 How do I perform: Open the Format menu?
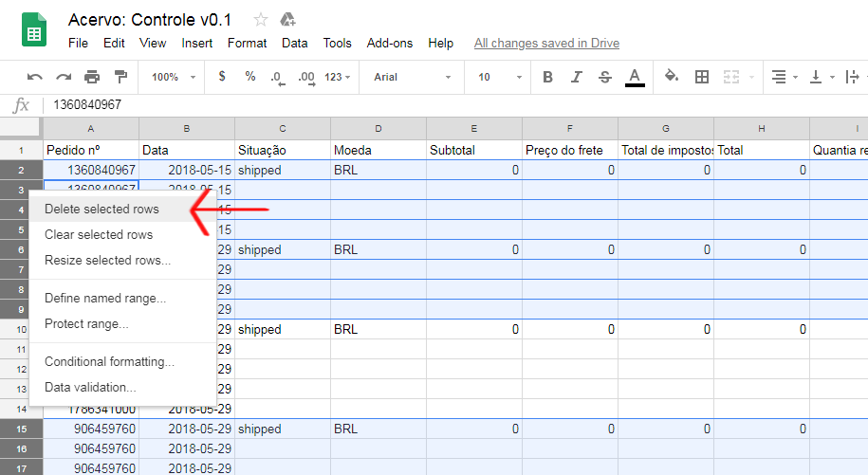point(247,43)
